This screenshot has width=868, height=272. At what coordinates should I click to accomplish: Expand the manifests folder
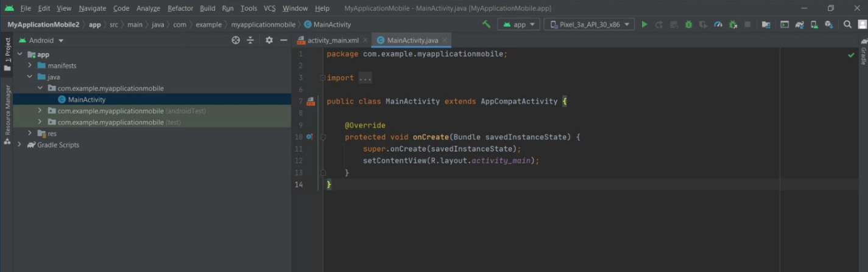click(x=30, y=65)
